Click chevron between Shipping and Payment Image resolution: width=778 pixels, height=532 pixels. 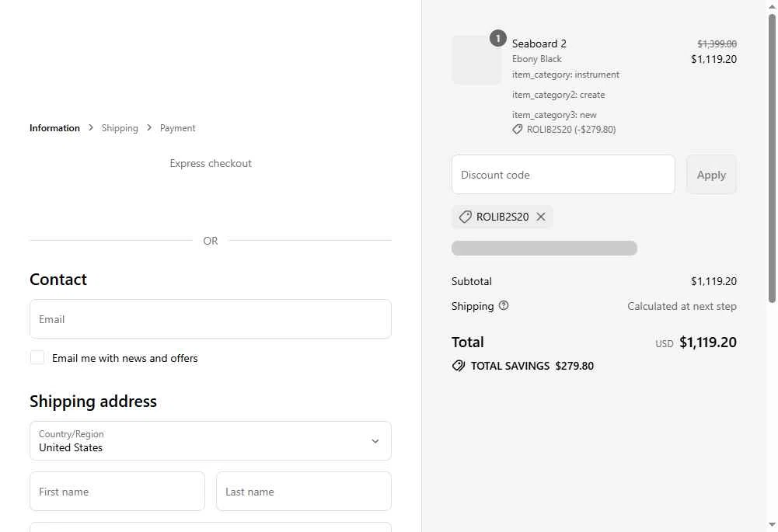[149, 127]
